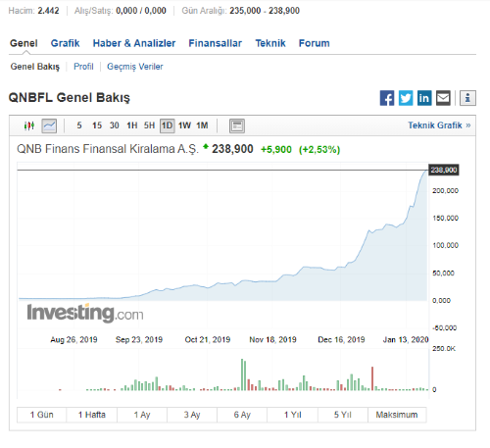Click the 250.0K volume axis label
The image size is (490, 448).
[x=444, y=349]
